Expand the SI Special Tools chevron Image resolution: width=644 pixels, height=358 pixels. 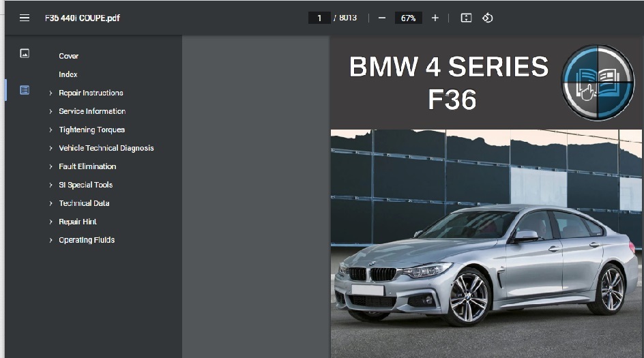(50, 185)
